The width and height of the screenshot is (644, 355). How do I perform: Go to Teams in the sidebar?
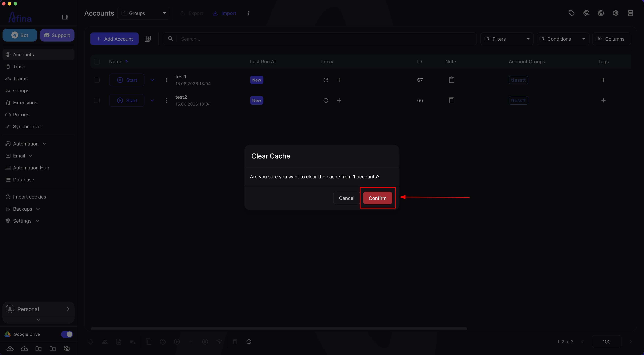[39, 79]
